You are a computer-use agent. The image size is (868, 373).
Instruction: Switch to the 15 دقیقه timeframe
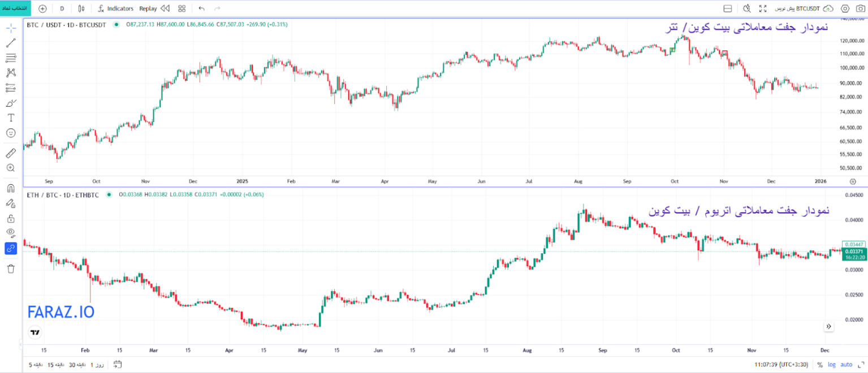pos(55,365)
